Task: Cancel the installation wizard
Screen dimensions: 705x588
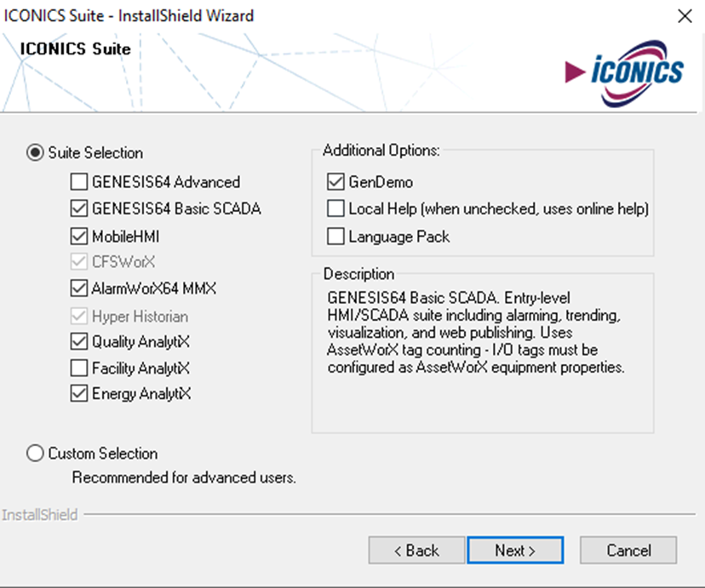Action: tap(628, 551)
